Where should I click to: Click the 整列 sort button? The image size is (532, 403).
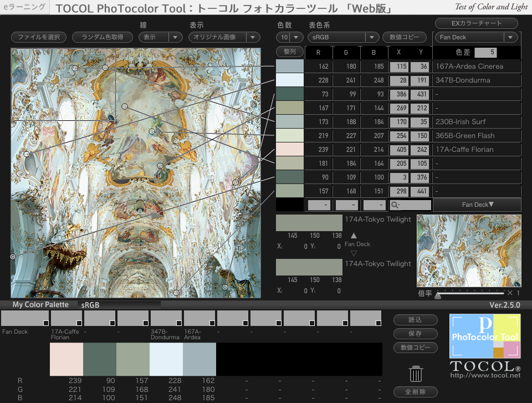point(290,52)
